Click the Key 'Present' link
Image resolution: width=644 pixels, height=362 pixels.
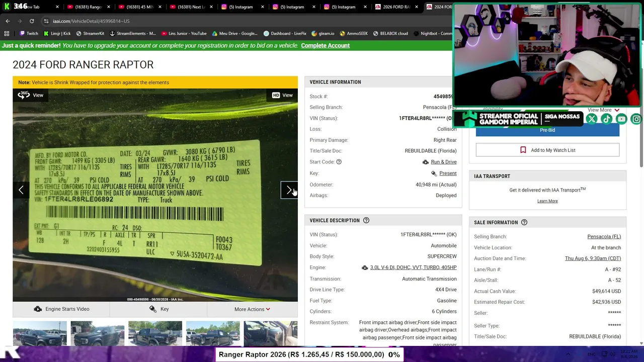[x=448, y=173]
